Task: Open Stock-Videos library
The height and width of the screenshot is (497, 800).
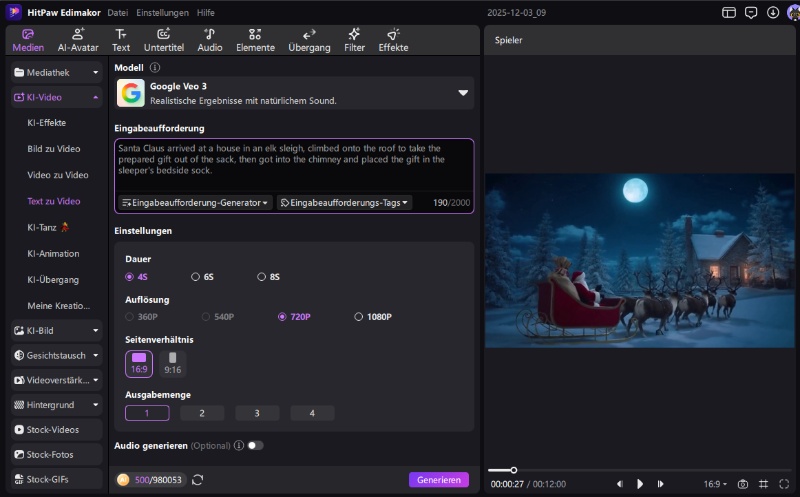Action: pos(56,430)
